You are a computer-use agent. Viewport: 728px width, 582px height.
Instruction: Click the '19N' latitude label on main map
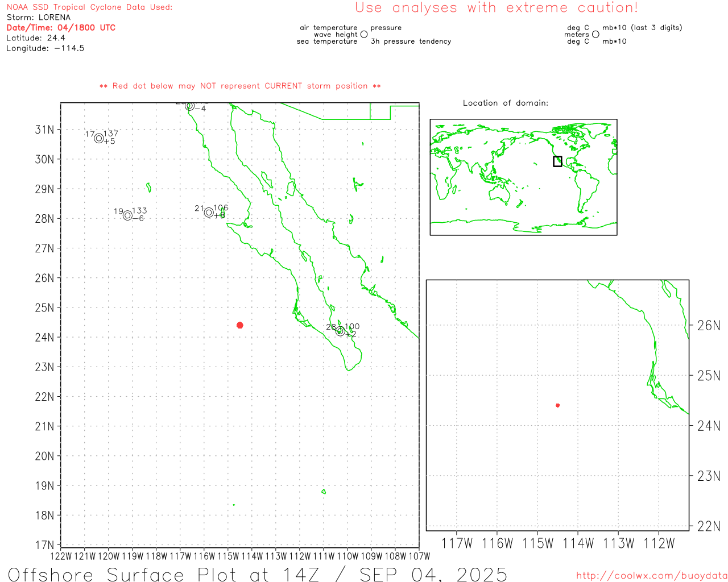[x=45, y=486]
